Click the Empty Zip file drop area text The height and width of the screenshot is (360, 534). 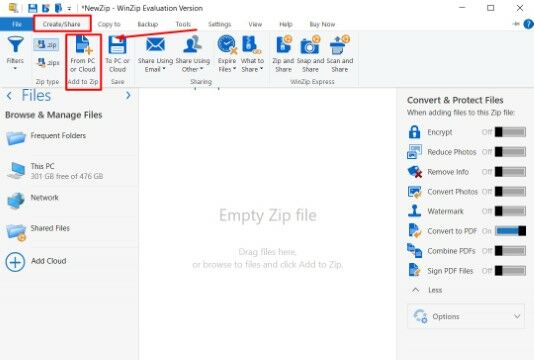point(268,215)
